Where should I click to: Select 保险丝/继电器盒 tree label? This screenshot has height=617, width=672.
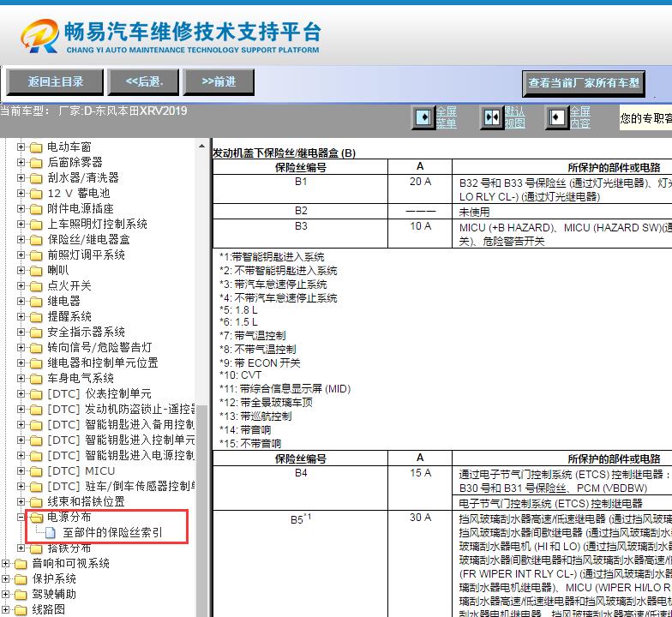click(88, 240)
